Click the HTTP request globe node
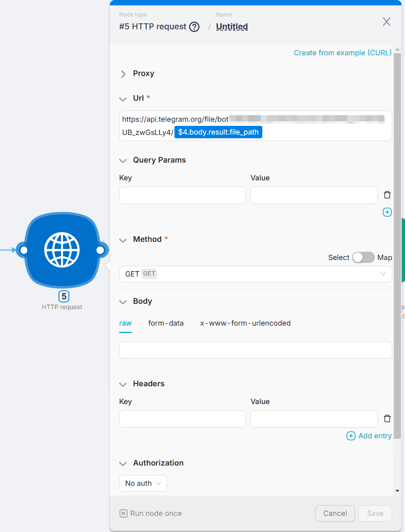This screenshot has width=405, height=532. [62, 250]
